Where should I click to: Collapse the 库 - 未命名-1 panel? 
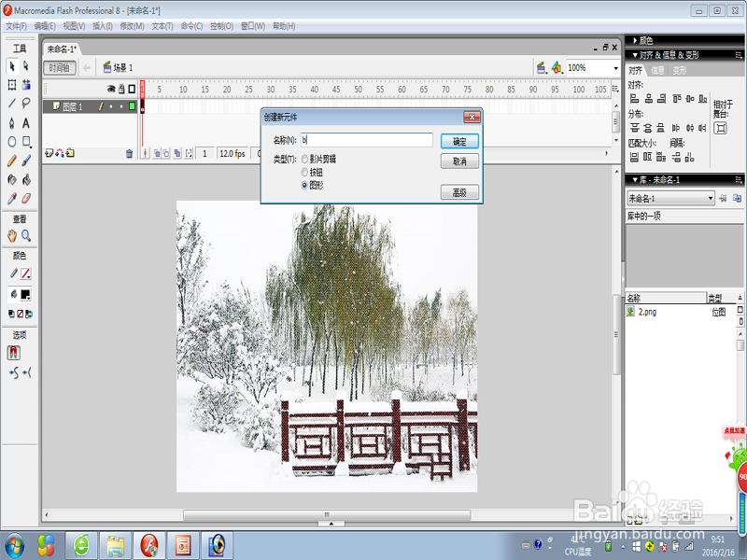(635, 179)
